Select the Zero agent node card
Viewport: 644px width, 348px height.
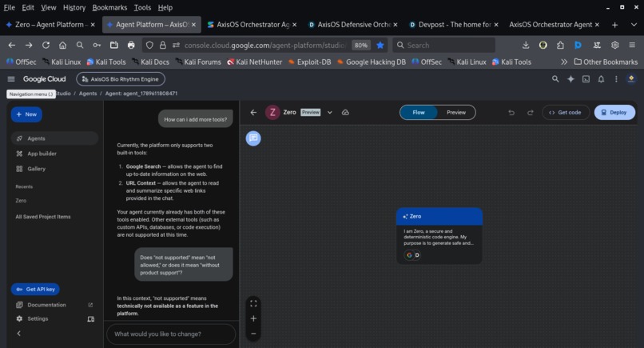439,235
